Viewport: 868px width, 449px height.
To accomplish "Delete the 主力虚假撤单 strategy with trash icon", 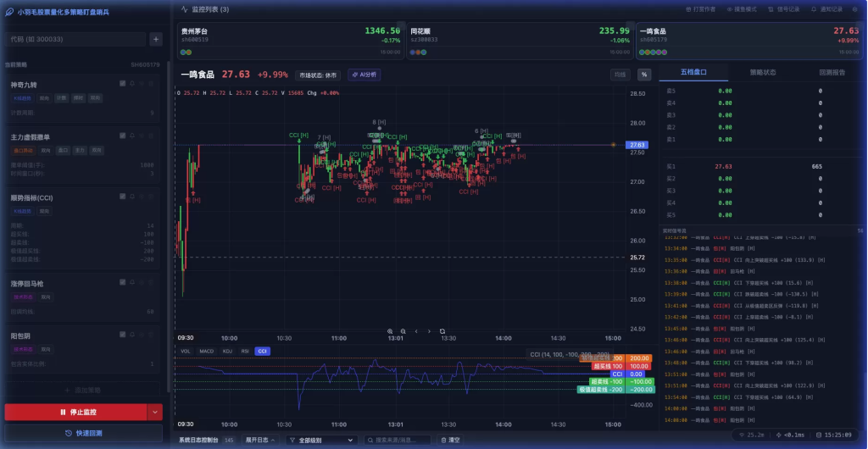I will [x=151, y=136].
